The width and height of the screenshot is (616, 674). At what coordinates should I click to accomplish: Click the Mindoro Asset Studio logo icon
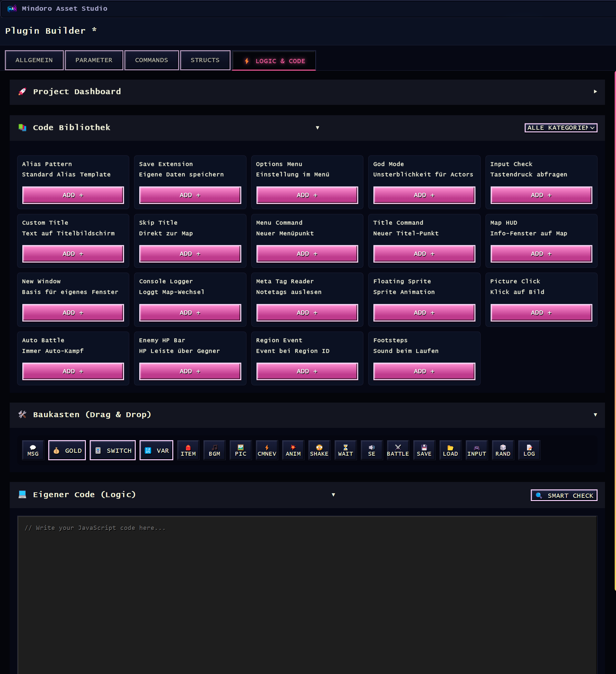12,8
